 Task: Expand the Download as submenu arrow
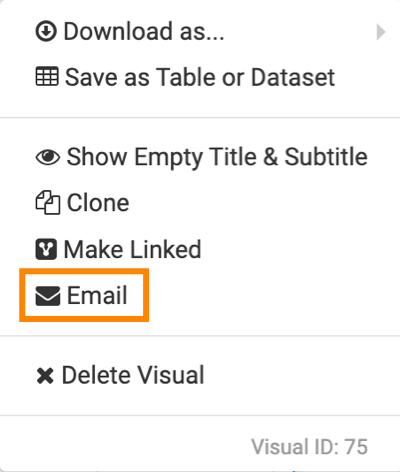pos(381,32)
